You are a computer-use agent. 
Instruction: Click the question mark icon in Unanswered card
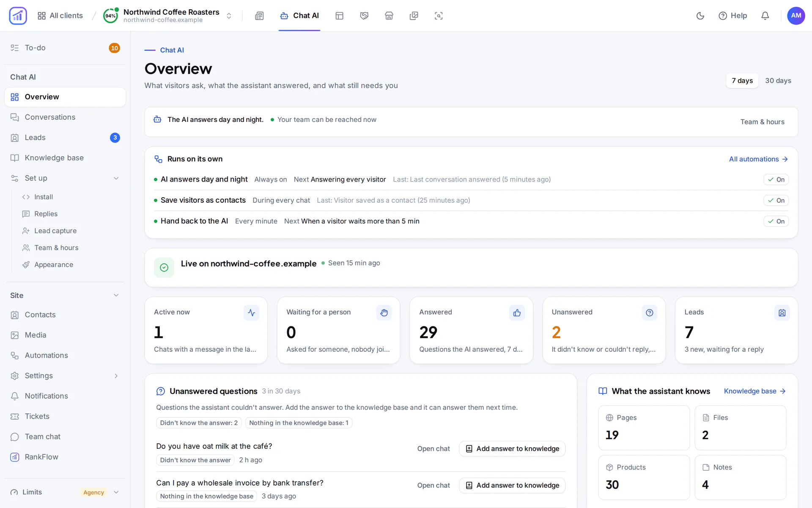coord(650,313)
